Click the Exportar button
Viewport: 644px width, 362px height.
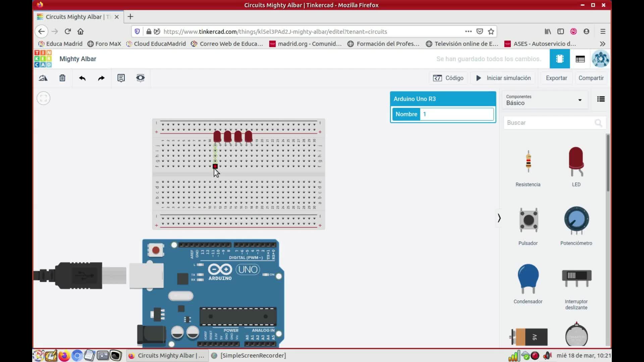pyautogui.click(x=556, y=78)
